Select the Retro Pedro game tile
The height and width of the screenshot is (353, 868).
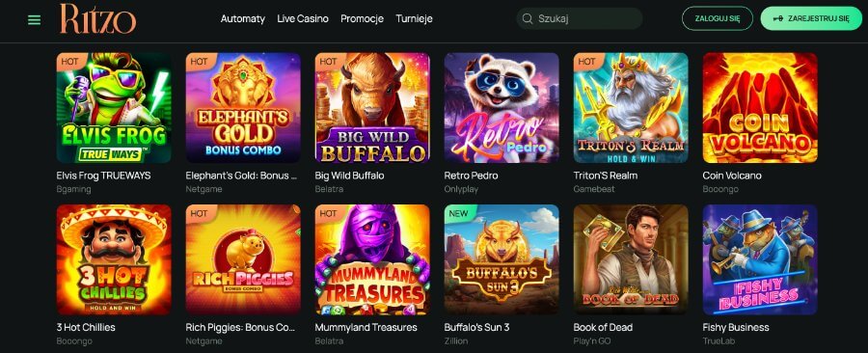502,108
